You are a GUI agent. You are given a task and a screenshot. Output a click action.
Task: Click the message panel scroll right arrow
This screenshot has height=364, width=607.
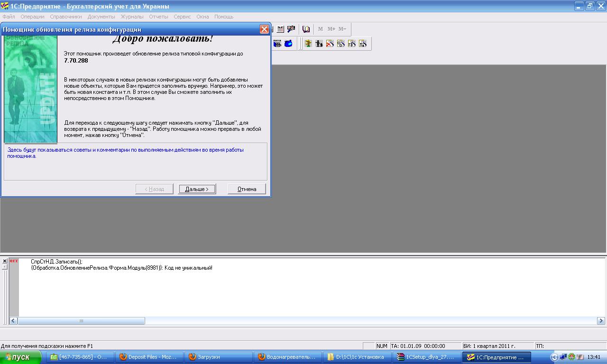click(x=601, y=321)
